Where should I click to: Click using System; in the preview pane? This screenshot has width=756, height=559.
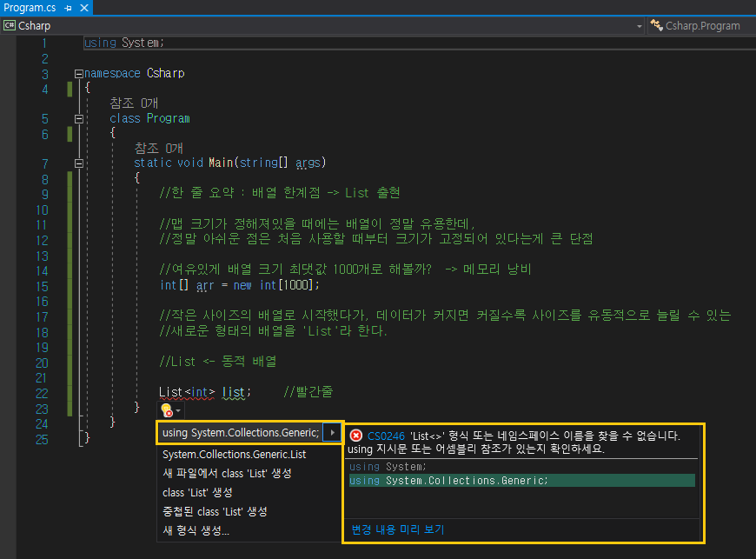click(388, 467)
